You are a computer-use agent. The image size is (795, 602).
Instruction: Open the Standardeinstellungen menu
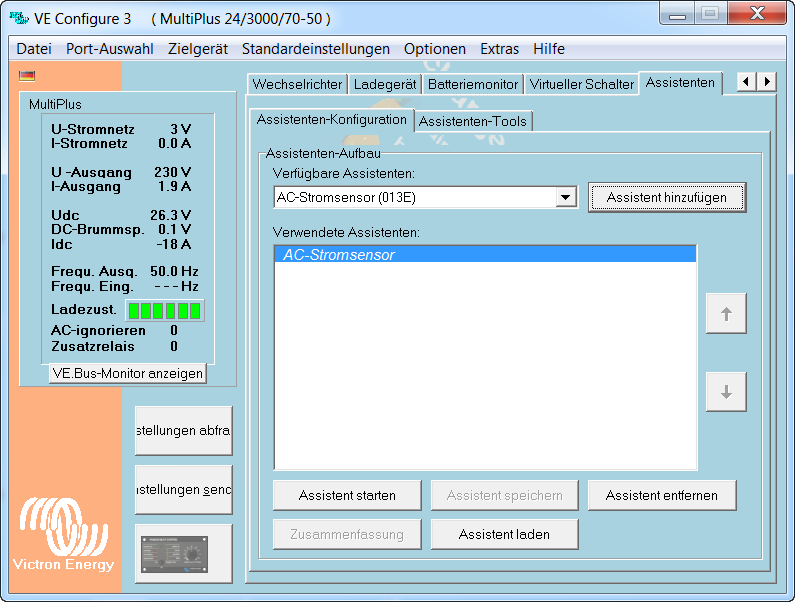pos(316,49)
